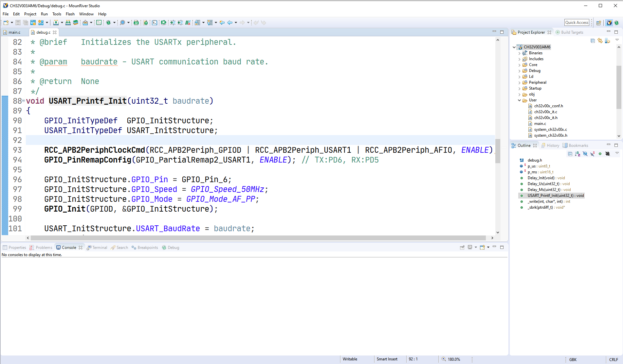Click the New file toolbar icon
The height and width of the screenshot is (364, 623).
(6, 23)
